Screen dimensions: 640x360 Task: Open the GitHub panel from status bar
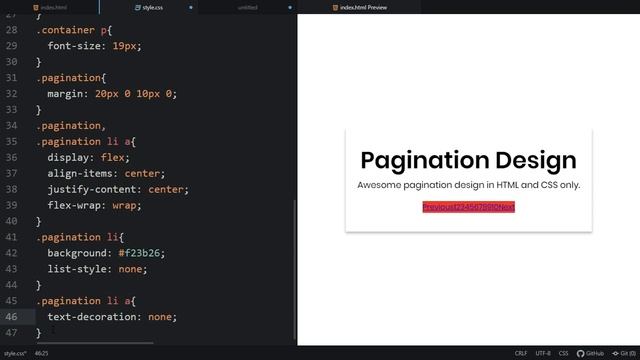pos(590,353)
